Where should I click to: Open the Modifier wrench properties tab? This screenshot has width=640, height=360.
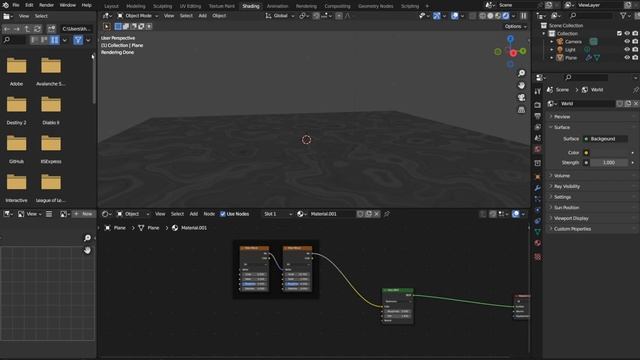538,188
